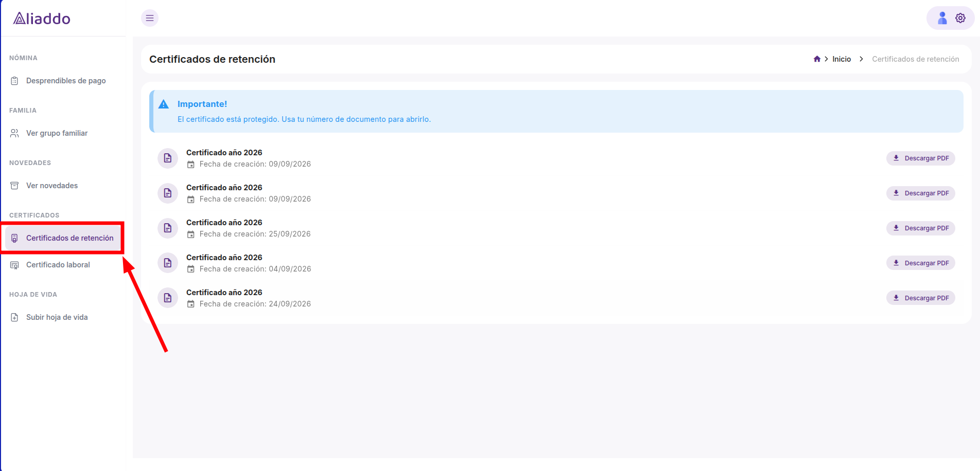The image size is (980, 471).
Task: Click the Certificado laboral sidebar icon
Action: (x=14, y=265)
